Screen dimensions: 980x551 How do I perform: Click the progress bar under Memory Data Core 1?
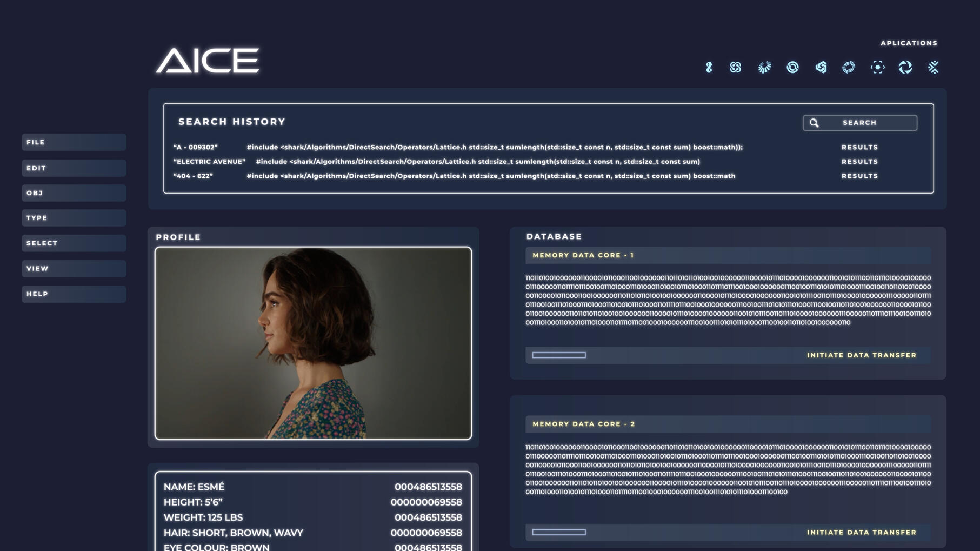(x=559, y=355)
